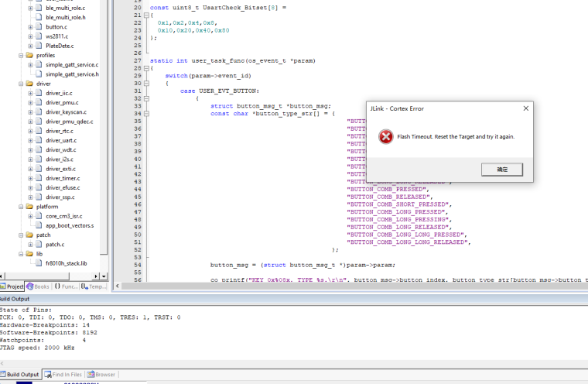
Task: Switch to the Books tab
Action: (38, 286)
